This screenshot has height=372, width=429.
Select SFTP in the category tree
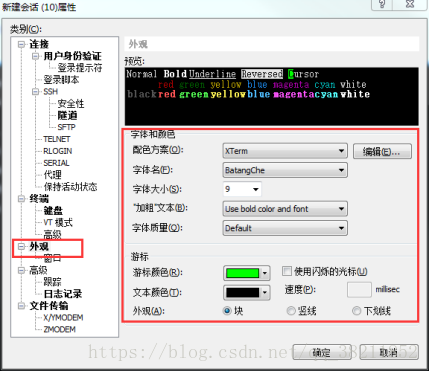pos(66,127)
